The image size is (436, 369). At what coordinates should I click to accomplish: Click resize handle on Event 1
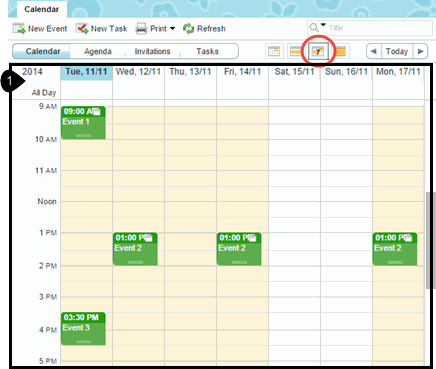pyautogui.click(x=83, y=136)
